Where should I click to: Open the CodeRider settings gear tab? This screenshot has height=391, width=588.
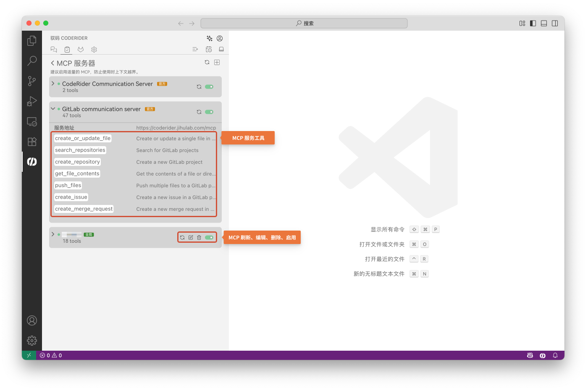point(94,49)
